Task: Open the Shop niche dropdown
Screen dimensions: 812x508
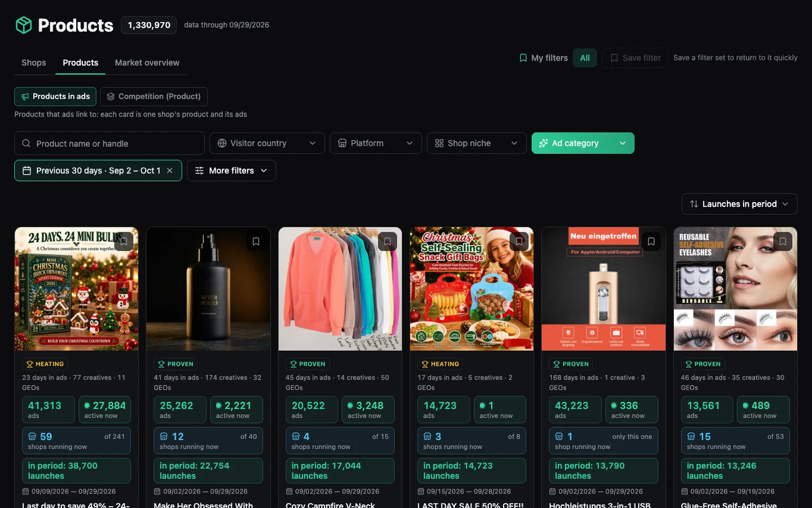Action: (477, 143)
